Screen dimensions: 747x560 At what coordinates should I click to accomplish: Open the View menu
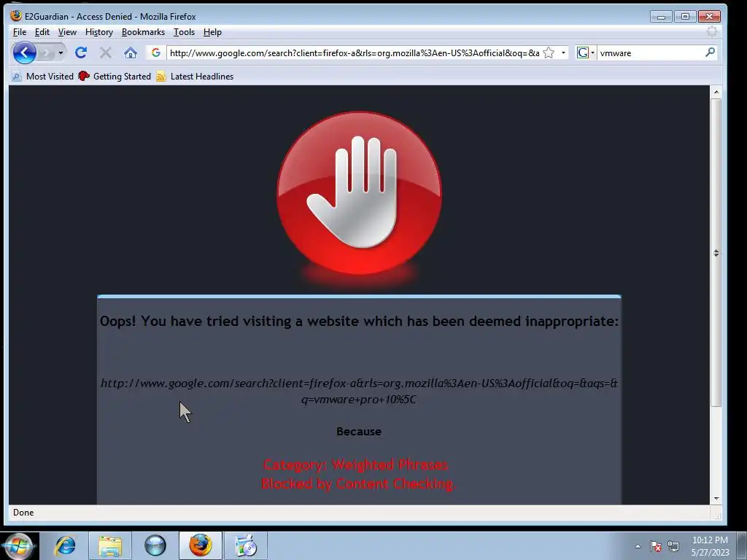(x=67, y=32)
